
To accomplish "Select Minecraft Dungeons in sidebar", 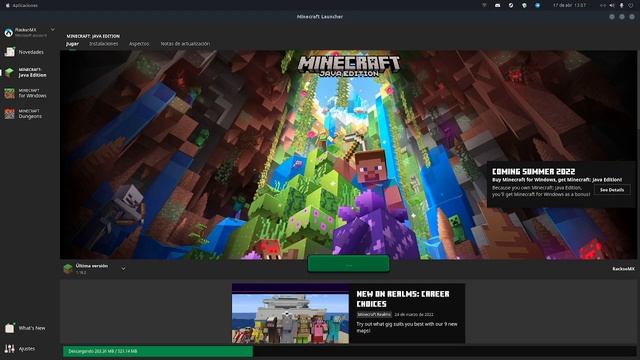I will (x=23, y=113).
